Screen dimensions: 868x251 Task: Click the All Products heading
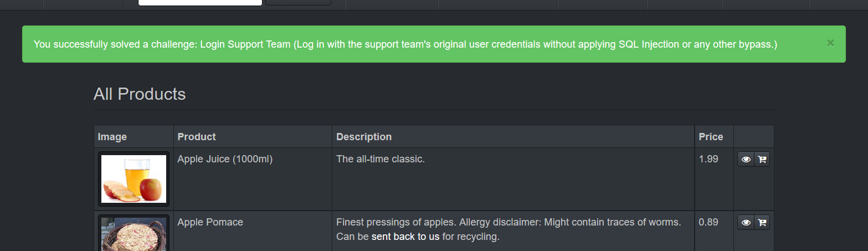tap(140, 94)
